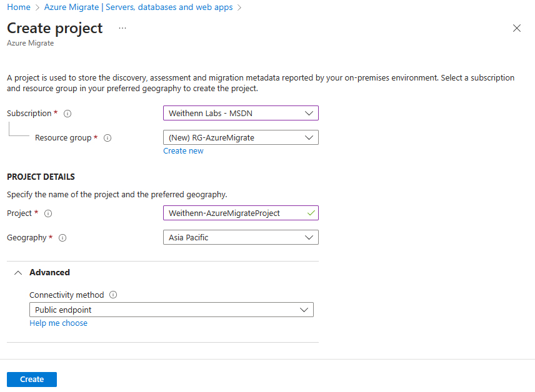Click the Create button

coord(32,380)
